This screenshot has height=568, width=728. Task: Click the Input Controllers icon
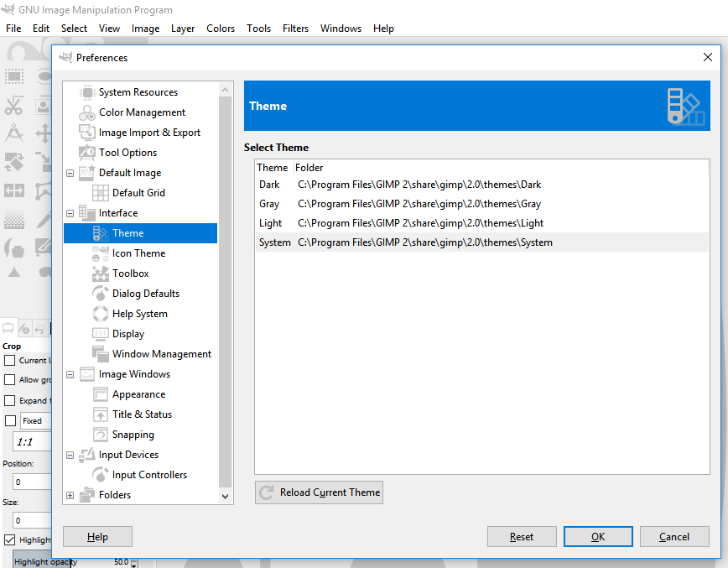101,475
